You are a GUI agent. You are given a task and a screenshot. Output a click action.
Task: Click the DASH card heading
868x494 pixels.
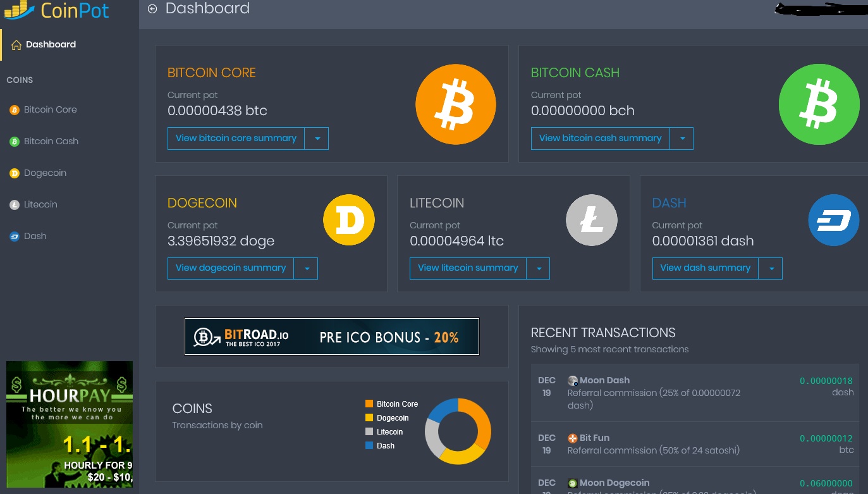tap(669, 203)
